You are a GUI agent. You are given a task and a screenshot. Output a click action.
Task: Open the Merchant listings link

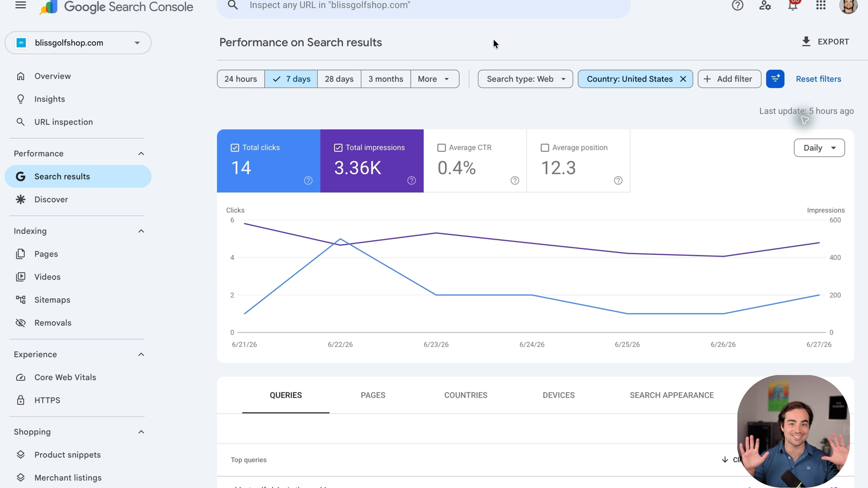(x=68, y=478)
